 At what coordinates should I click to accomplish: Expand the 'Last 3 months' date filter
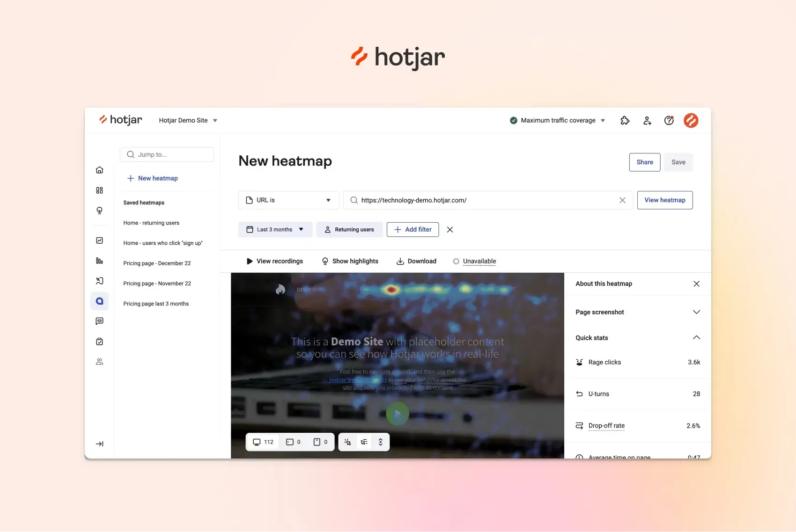(x=275, y=229)
